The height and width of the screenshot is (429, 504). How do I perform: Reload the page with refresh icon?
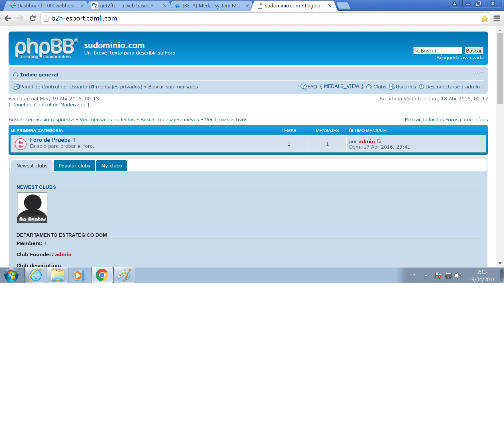click(x=32, y=19)
